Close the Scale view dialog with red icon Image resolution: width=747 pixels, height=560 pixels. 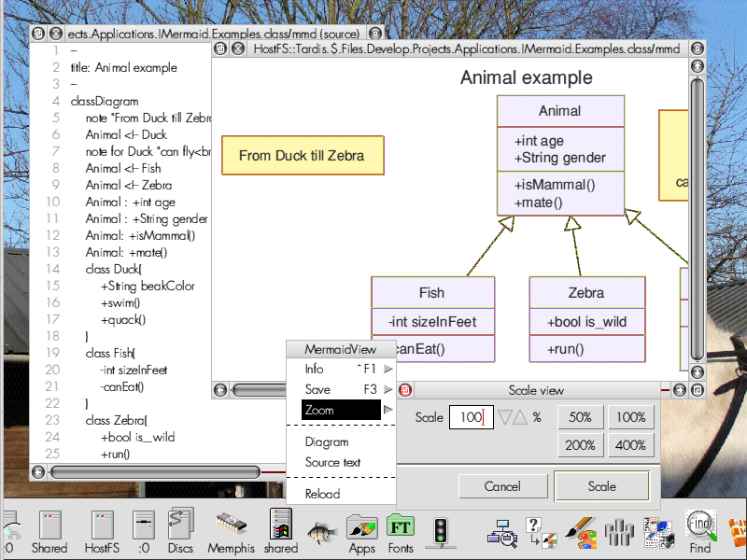[x=405, y=390]
